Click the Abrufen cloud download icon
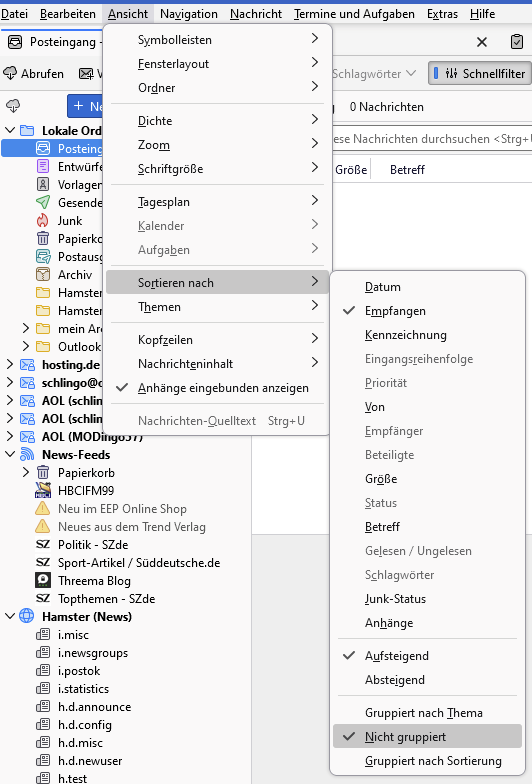The image size is (532, 784). coord(10,74)
